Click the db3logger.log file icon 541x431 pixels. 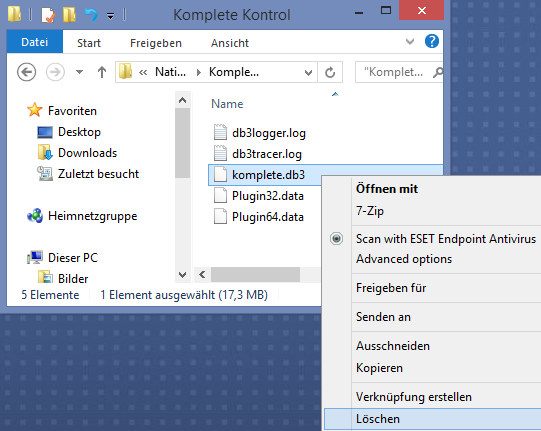pyautogui.click(x=220, y=132)
